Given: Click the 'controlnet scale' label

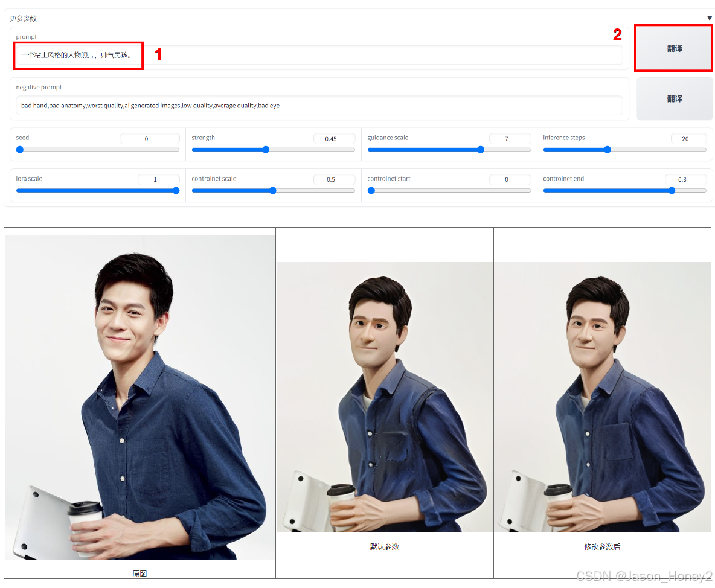Looking at the screenshot, I should point(214,179).
